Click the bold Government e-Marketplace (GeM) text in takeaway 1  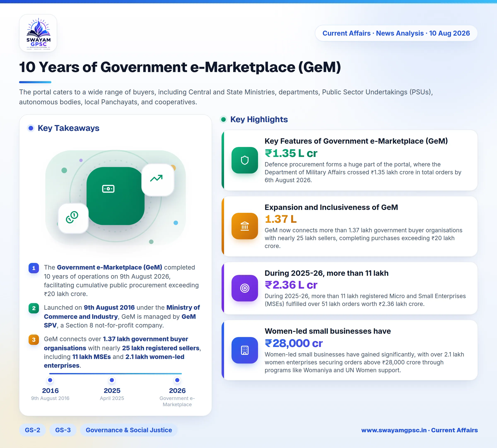click(110, 267)
